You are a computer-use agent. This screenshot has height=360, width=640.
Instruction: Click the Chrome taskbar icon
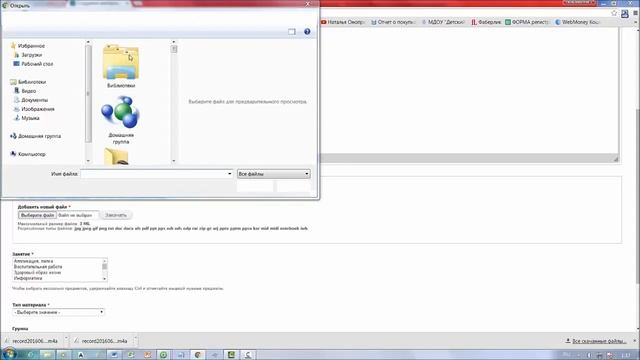(198, 355)
